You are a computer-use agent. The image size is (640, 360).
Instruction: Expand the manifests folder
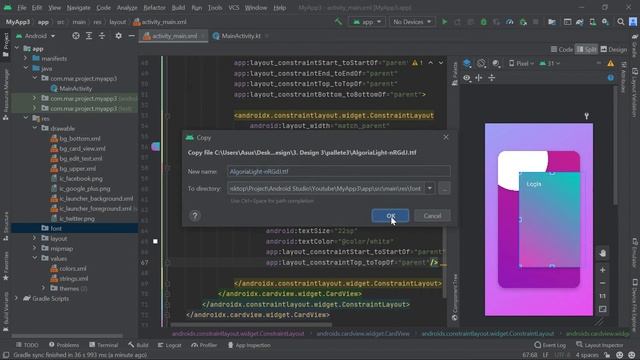pos(26,58)
